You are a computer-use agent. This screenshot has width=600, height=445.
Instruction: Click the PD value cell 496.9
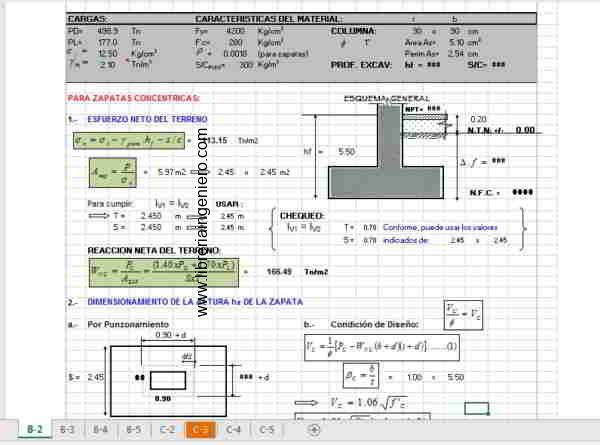point(106,32)
